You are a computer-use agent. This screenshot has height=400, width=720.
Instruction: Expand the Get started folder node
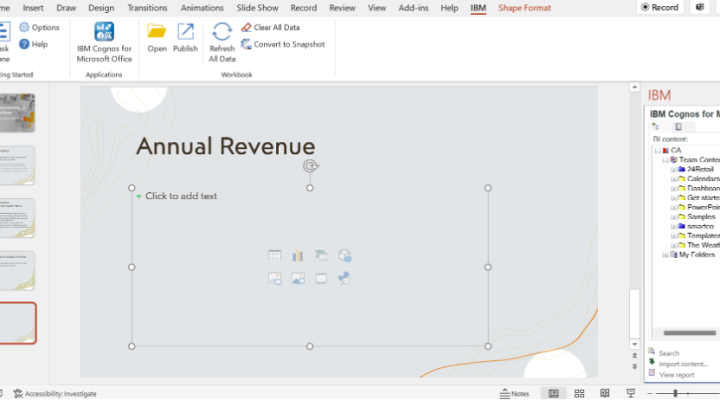click(673, 198)
